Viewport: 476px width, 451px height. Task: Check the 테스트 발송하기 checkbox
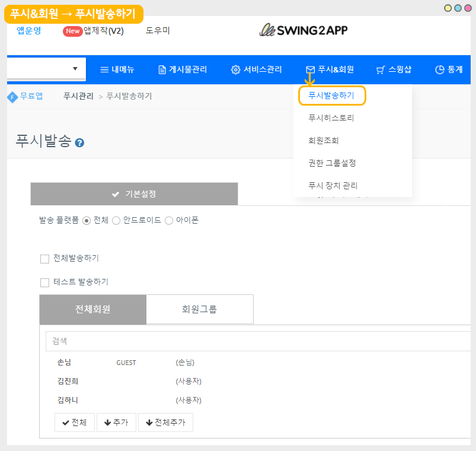(x=44, y=282)
